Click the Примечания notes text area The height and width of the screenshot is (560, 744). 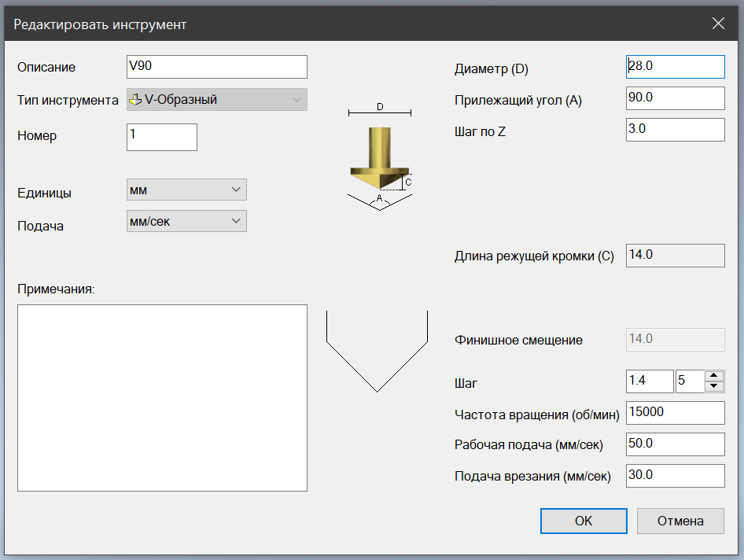coord(162,398)
